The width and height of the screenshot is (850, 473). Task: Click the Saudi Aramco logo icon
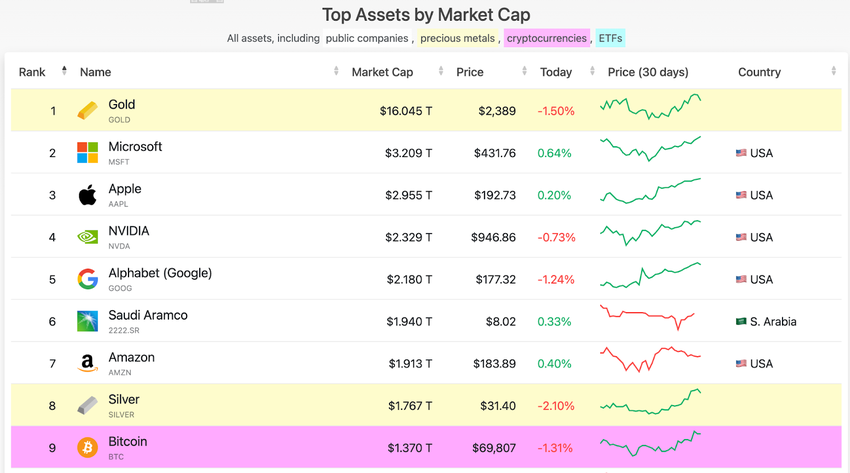[x=88, y=321]
